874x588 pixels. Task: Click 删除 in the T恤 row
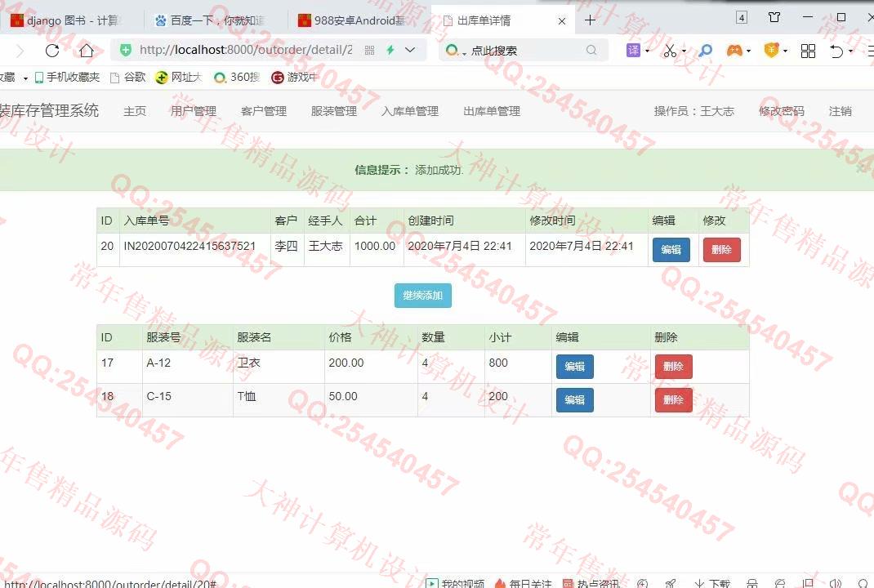point(673,399)
